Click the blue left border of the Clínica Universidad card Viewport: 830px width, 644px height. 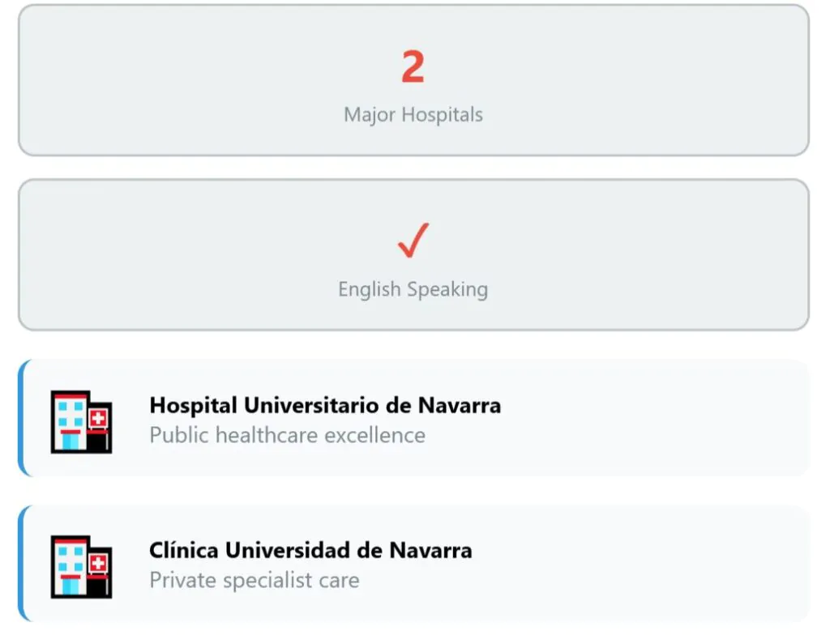click(x=20, y=564)
